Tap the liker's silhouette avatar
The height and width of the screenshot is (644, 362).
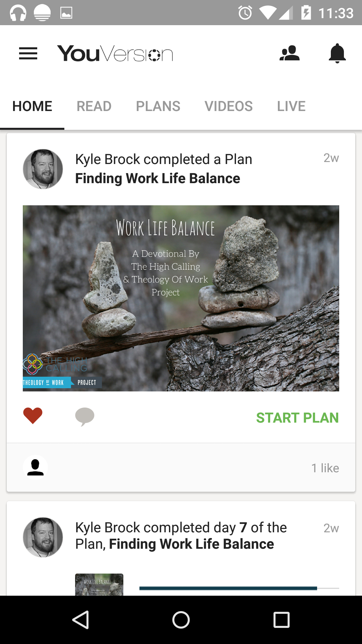pyautogui.click(x=36, y=467)
